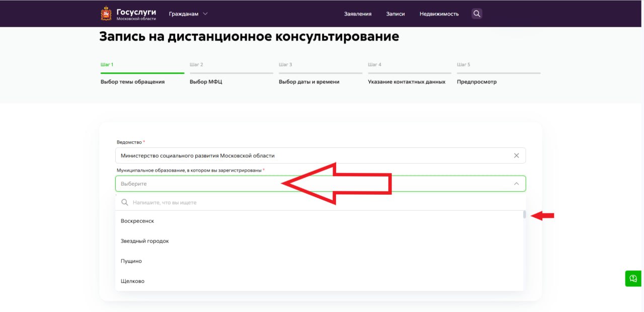The height and width of the screenshot is (312, 644).
Task: Go to Записи in the header
Action: point(395,14)
